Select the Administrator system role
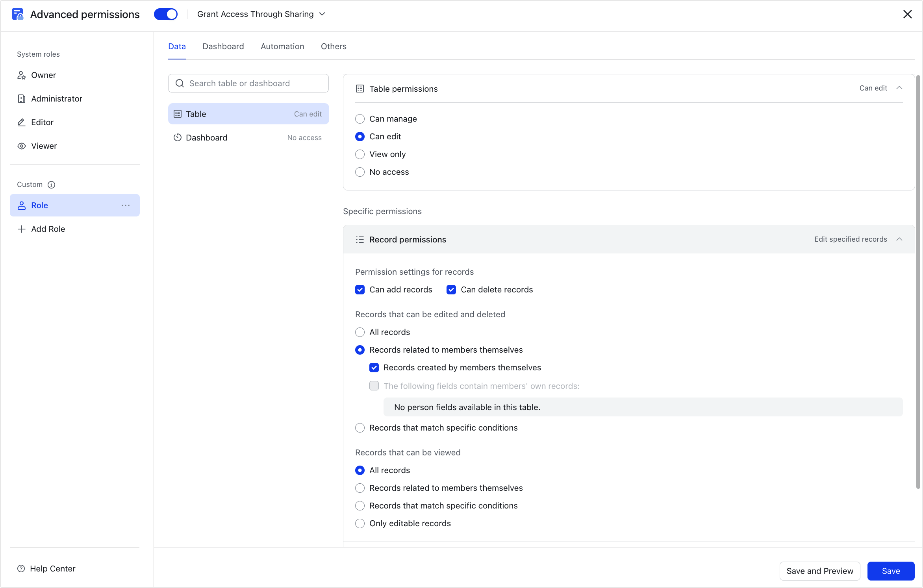This screenshot has width=923, height=588. coord(75,99)
